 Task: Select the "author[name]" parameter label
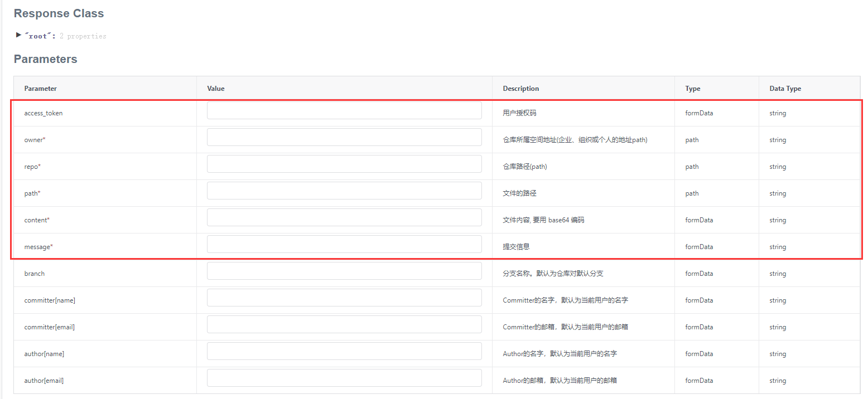pos(44,354)
